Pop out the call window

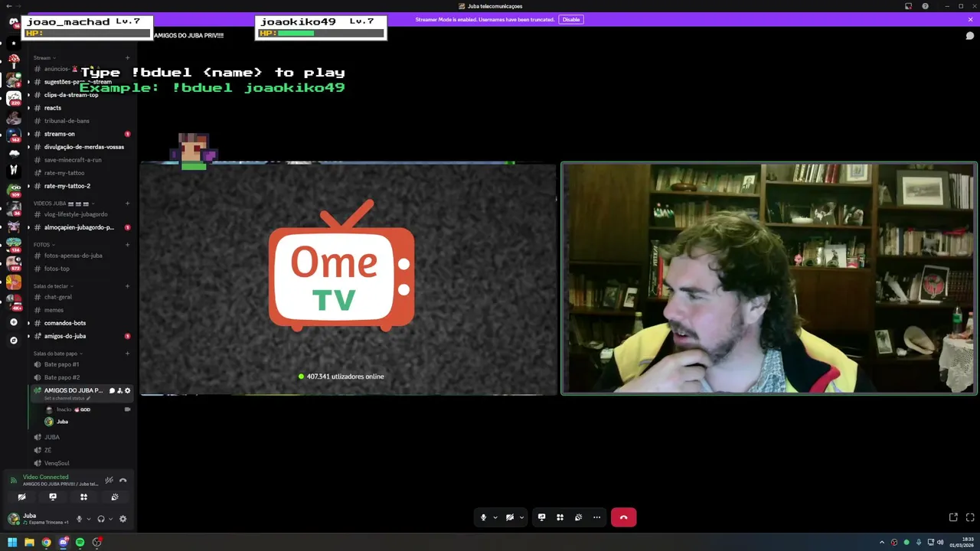pos(953,517)
